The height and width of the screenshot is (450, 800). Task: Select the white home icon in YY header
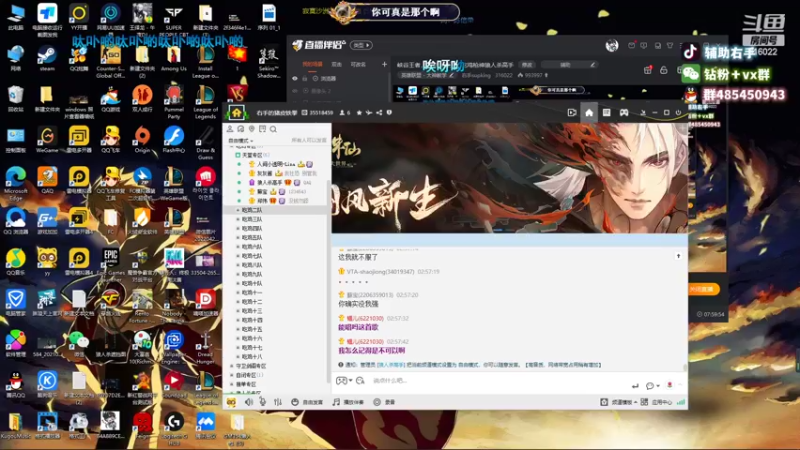click(x=589, y=113)
